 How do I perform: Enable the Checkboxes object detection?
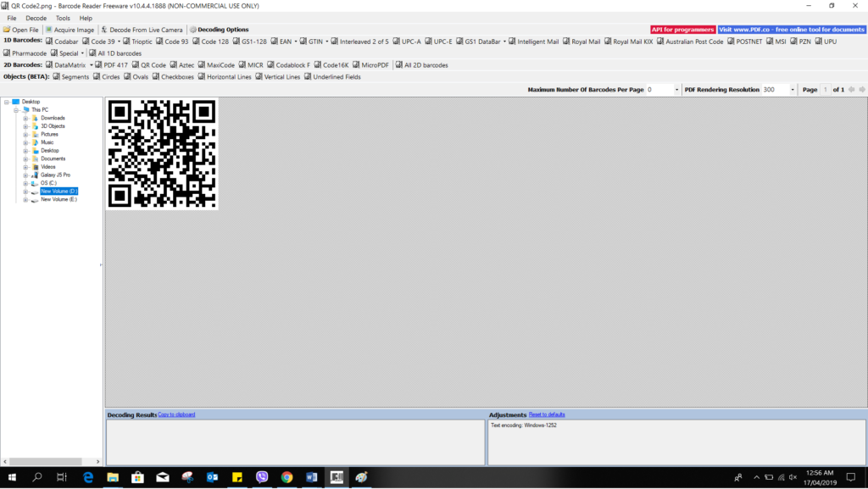click(x=175, y=76)
